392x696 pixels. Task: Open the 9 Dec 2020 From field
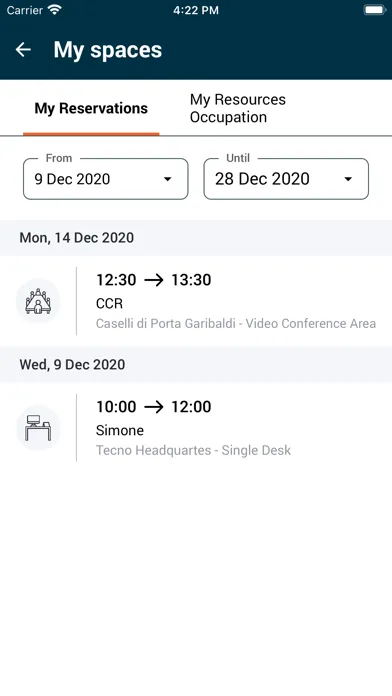tap(106, 179)
